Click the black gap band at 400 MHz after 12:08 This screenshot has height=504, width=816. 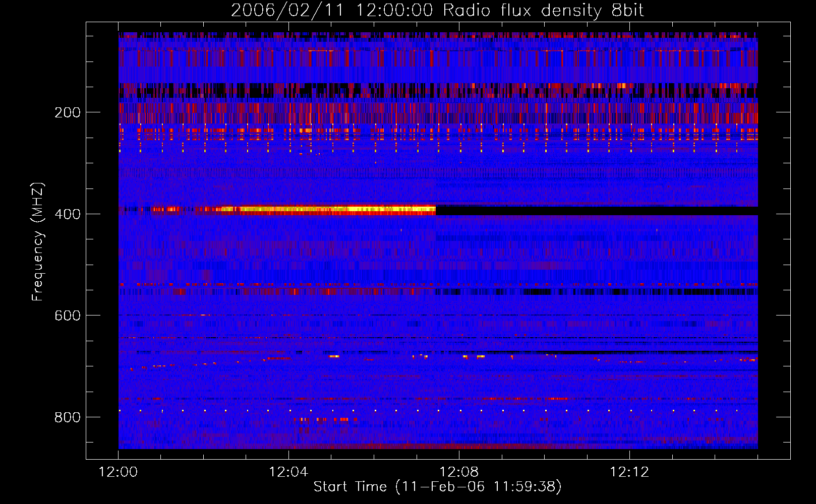(x=597, y=211)
